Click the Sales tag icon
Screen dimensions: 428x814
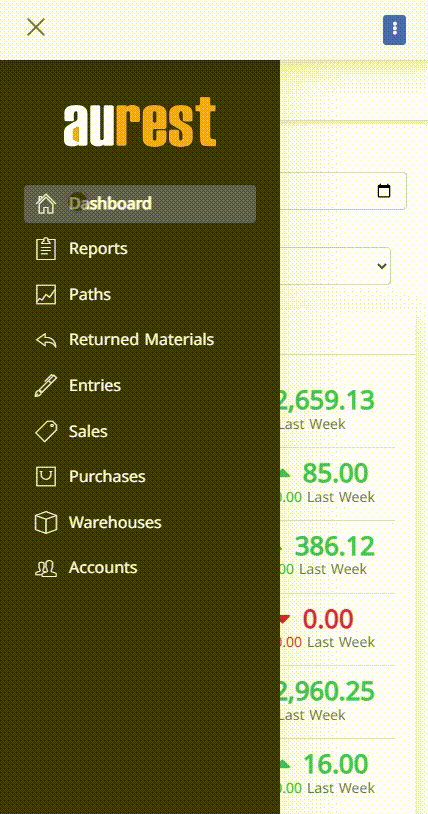coord(46,431)
